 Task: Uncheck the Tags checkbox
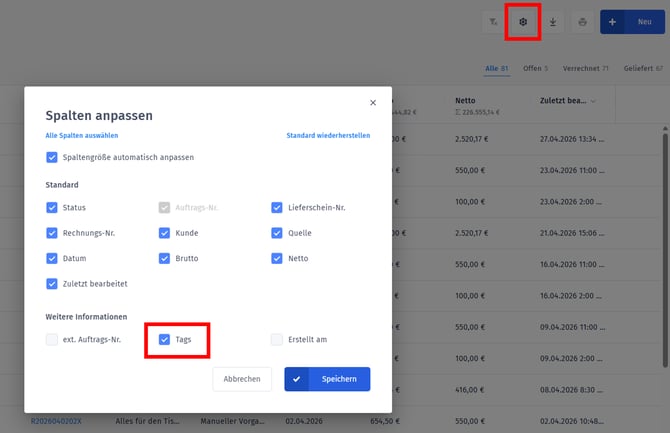[x=165, y=339]
